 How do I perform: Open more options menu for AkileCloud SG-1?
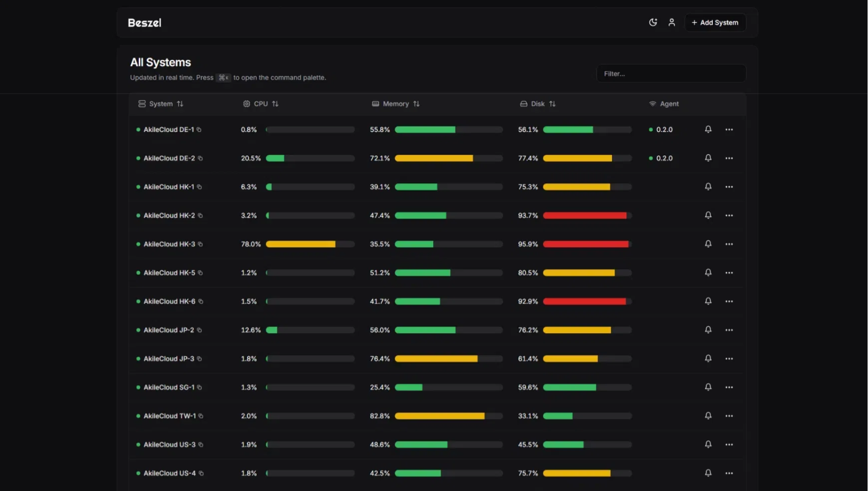pyautogui.click(x=729, y=388)
